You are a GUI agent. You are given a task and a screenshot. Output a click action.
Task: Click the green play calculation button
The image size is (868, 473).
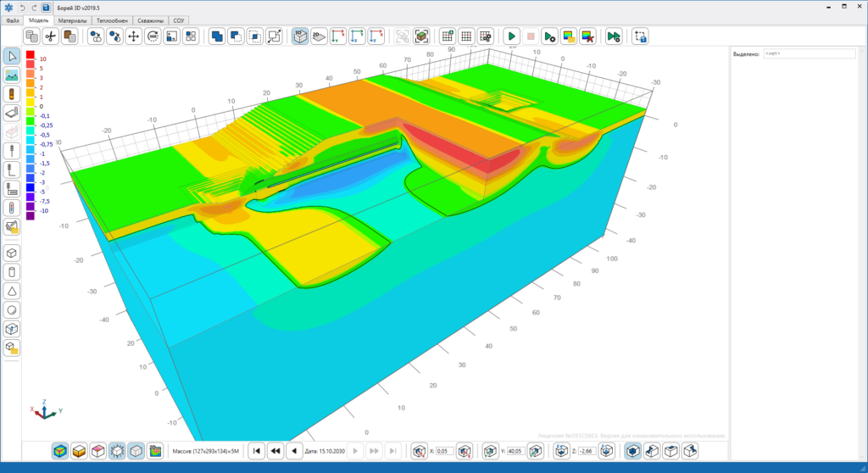tap(511, 36)
